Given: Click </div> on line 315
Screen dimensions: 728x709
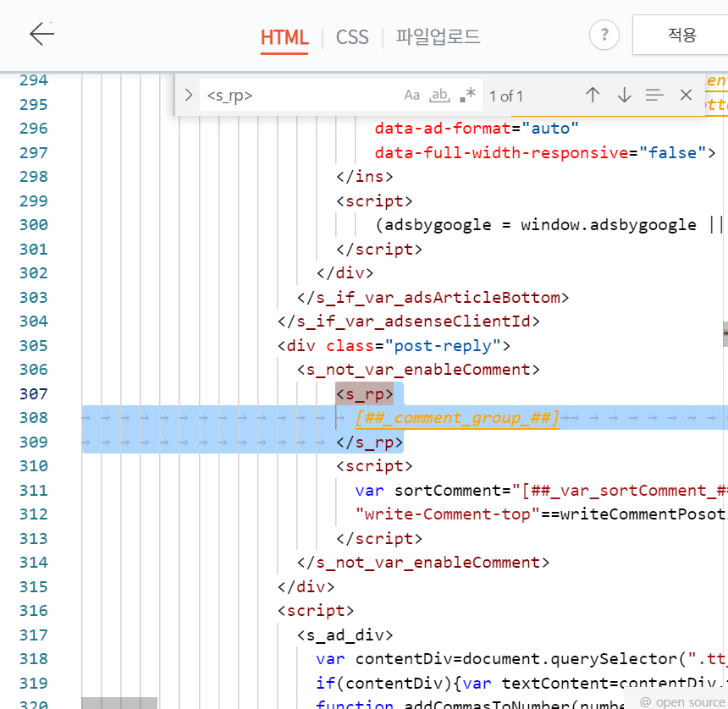Looking at the screenshot, I should point(306,587).
